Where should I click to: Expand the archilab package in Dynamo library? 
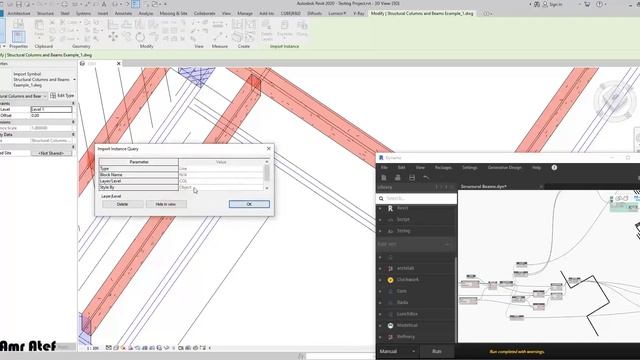380,269
